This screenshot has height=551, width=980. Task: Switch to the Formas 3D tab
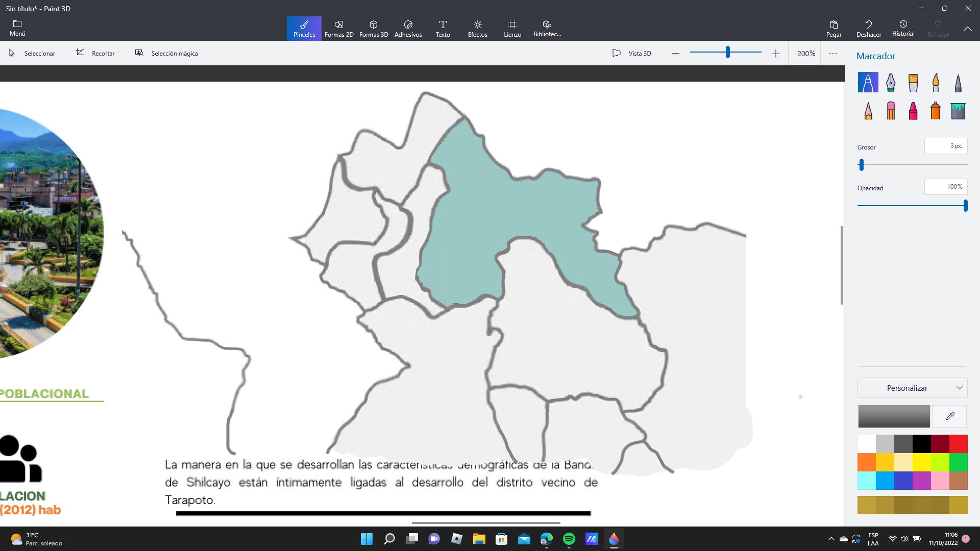pyautogui.click(x=374, y=29)
